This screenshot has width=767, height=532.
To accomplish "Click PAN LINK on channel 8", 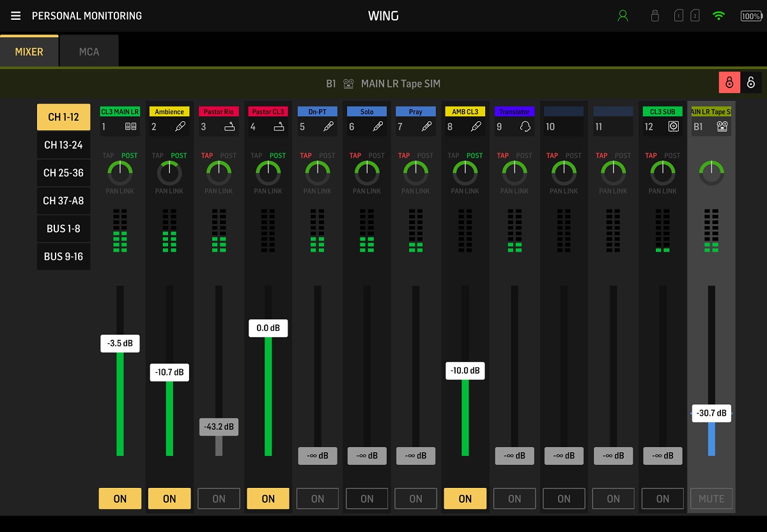I will click(465, 191).
